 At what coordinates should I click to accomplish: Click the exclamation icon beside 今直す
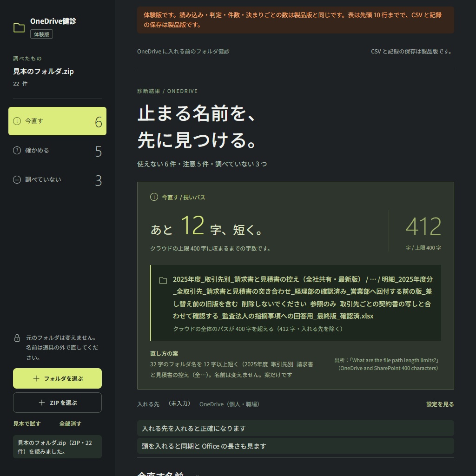(x=17, y=121)
